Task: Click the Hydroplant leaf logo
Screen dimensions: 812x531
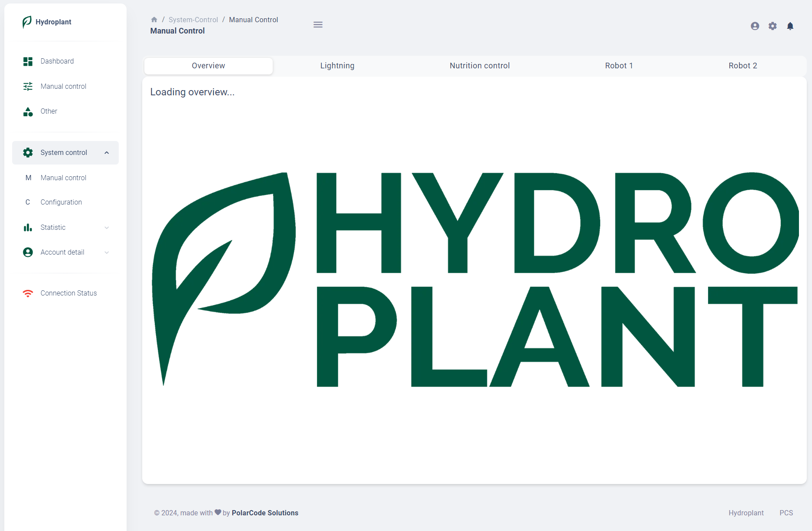Action: coord(26,22)
